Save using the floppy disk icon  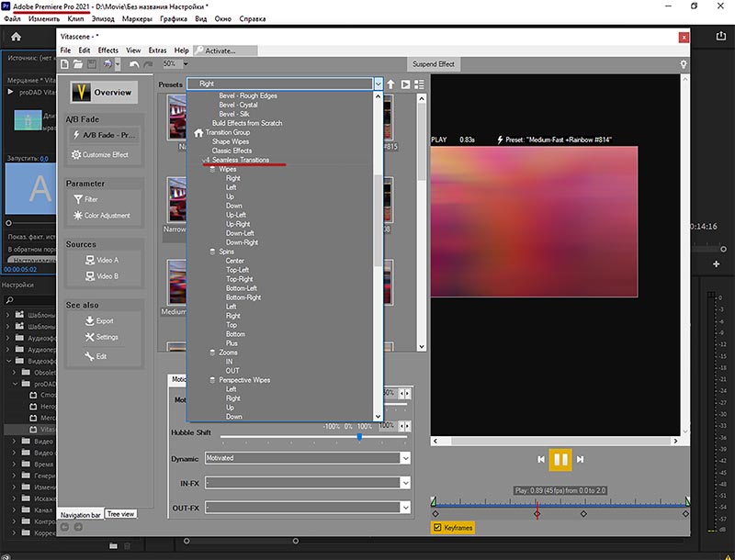(x=92, y=64)
